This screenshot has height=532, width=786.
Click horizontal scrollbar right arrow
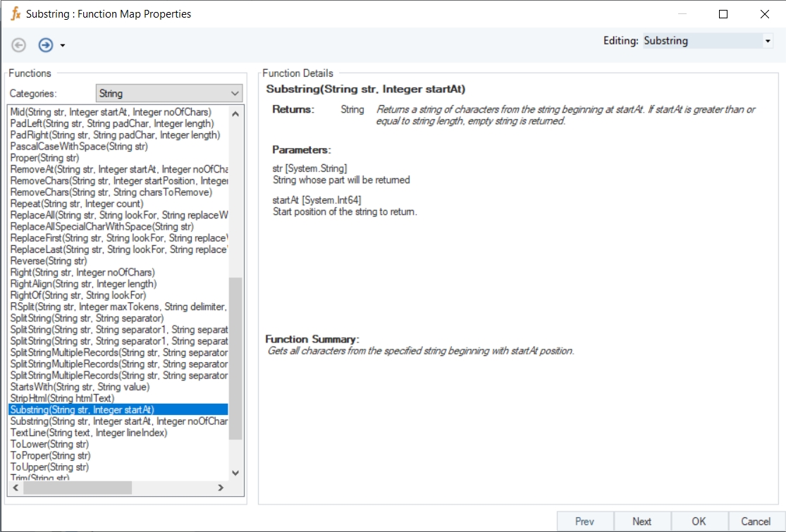221,488
